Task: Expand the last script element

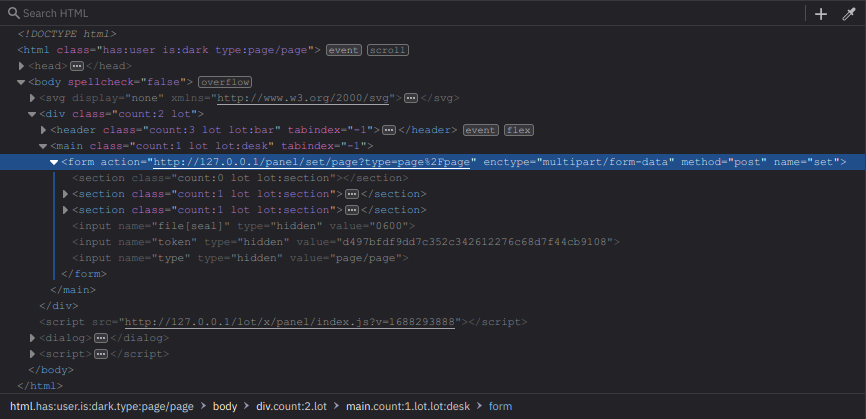Action: tap(33, 354)
